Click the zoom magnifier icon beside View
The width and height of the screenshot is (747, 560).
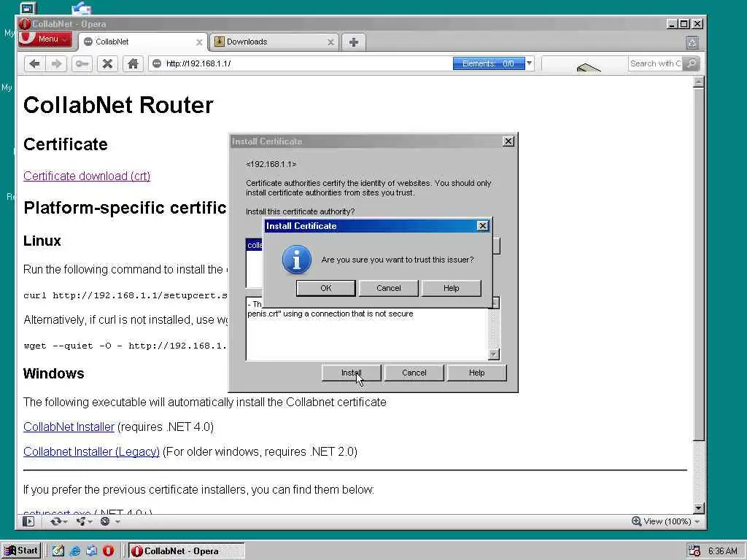636,521
